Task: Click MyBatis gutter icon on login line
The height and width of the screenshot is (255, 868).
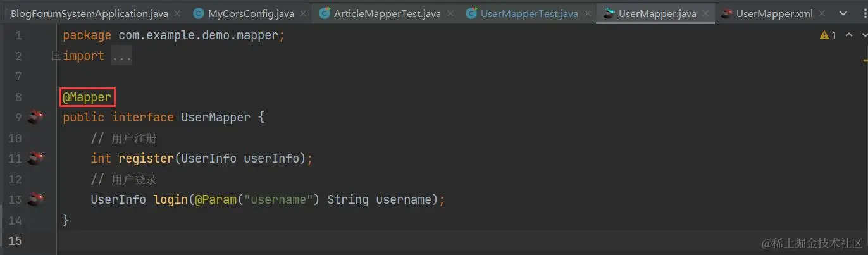Action: click(36, 199)
